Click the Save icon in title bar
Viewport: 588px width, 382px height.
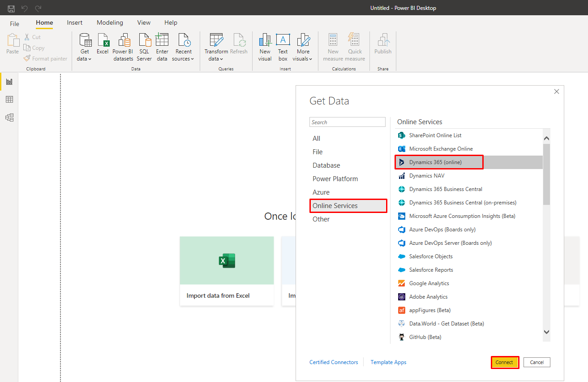pos(11,9)
